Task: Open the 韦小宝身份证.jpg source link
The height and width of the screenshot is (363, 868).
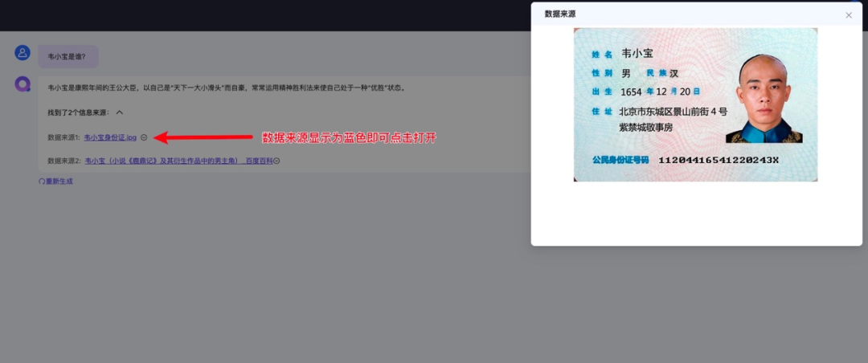Action: click(x=110, y=137)
